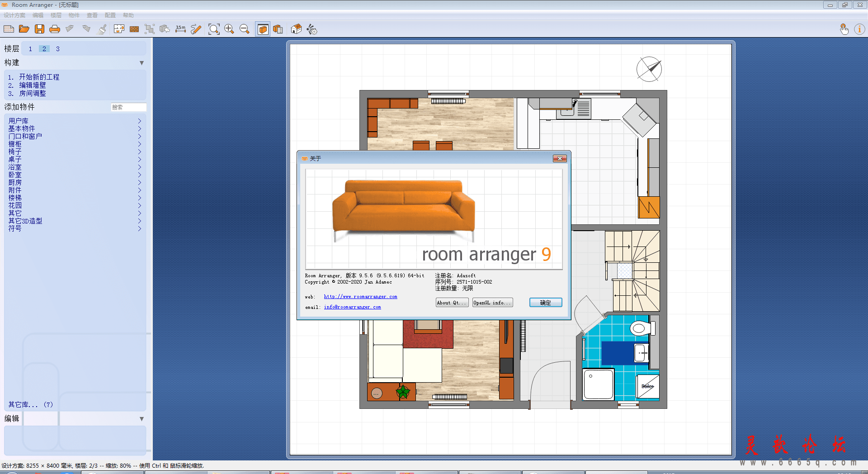Expand the 其它3D造型 category
This screenshot has height=474, width=868.
[75, 221]
